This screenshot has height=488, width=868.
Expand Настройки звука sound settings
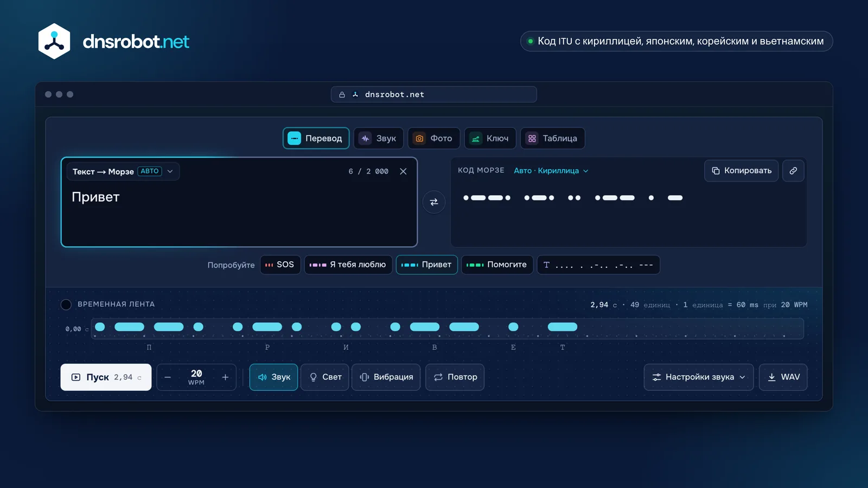tap(699, 377)
